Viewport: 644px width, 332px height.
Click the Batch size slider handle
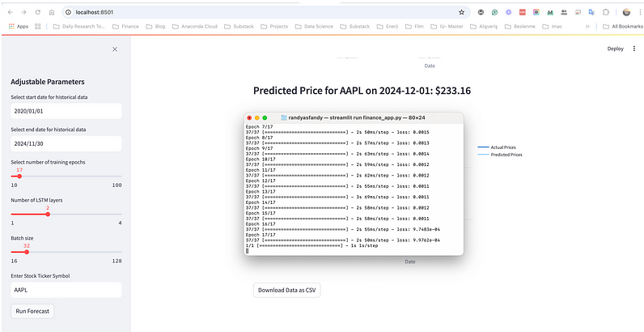[27, 252]
